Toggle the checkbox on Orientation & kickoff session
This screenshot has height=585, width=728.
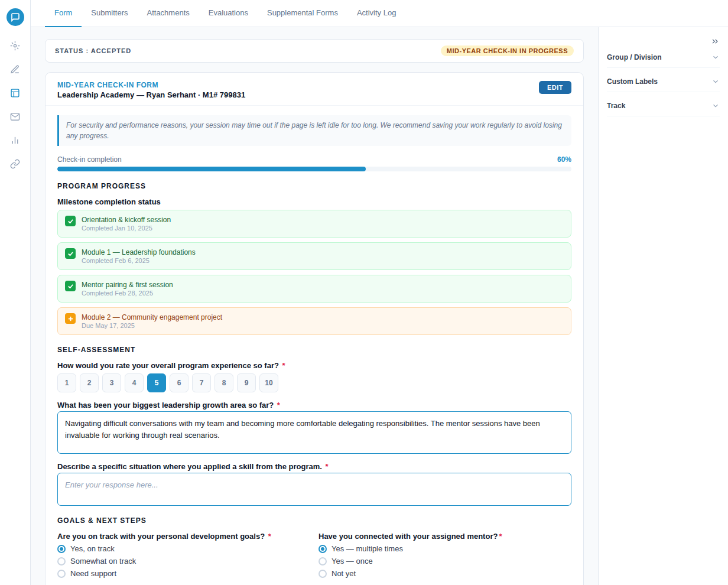70,220
